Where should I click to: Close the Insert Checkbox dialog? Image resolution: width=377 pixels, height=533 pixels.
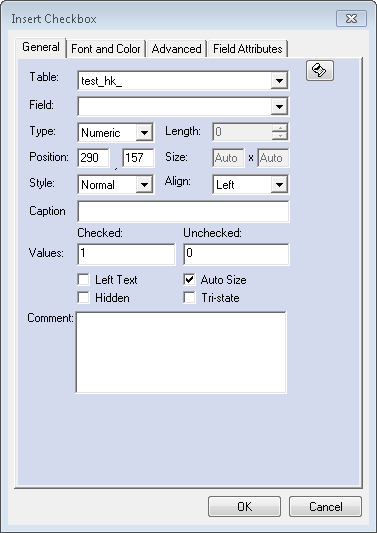(x=351, y=18)
